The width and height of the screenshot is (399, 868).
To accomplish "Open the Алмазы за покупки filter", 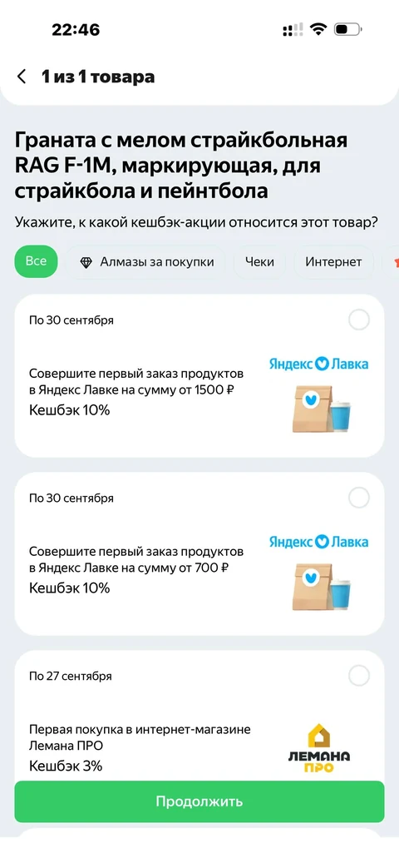I will click(x=146, y=262).
